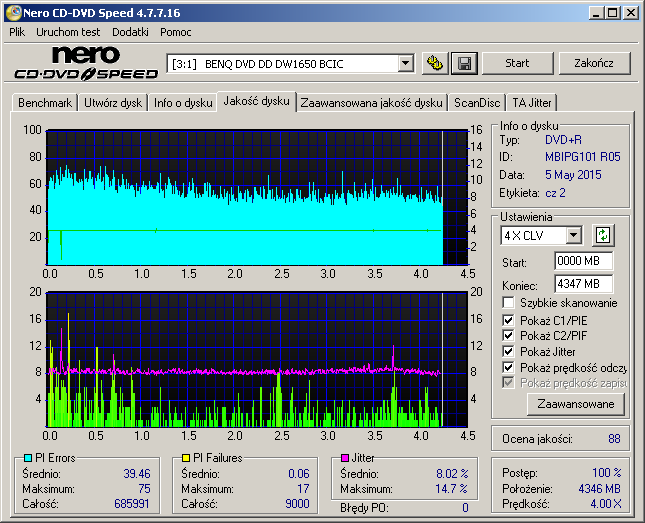The height and width of the screenshot is (523, 645).
Task: Minimize the Nero CD-DVD Speed window
Action: pyautogui.click(x=595, y=13)
